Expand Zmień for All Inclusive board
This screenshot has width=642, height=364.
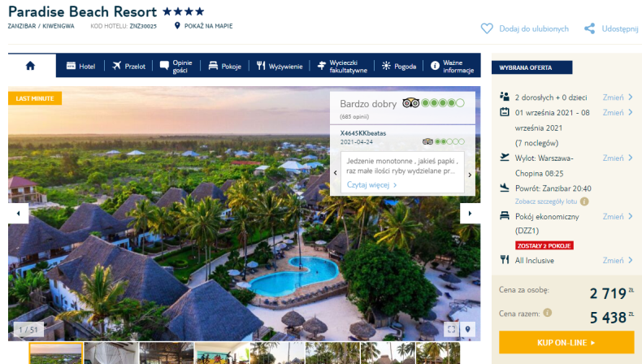point(618,261)
